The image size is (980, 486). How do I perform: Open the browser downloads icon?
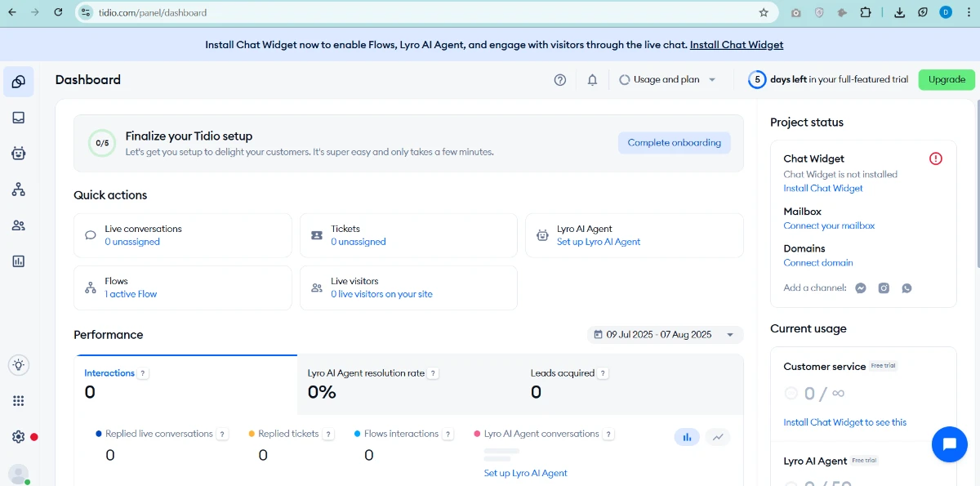(899, 12)
